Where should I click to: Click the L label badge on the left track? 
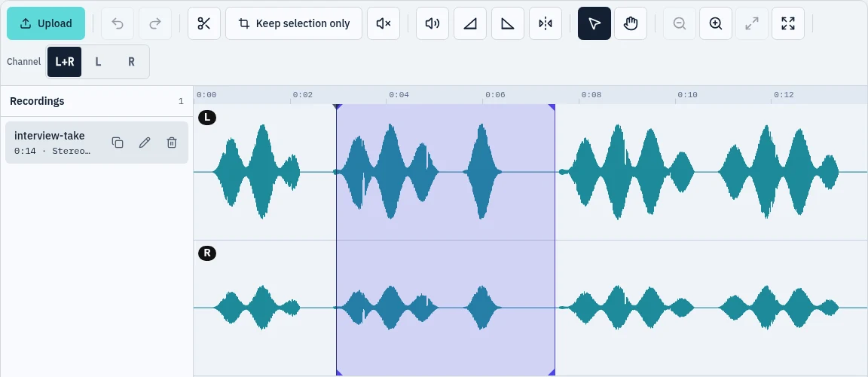coord(207,118)
